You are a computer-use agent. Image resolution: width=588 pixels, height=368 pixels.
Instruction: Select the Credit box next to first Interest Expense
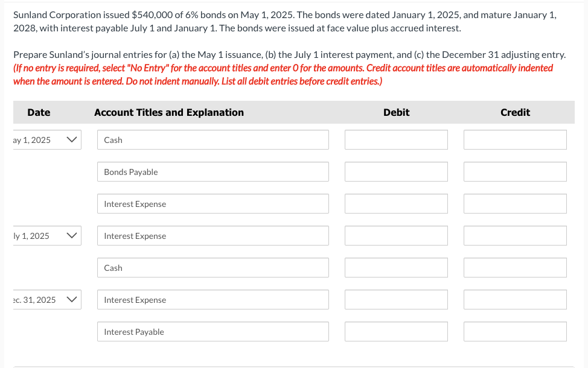click(514, 203)
